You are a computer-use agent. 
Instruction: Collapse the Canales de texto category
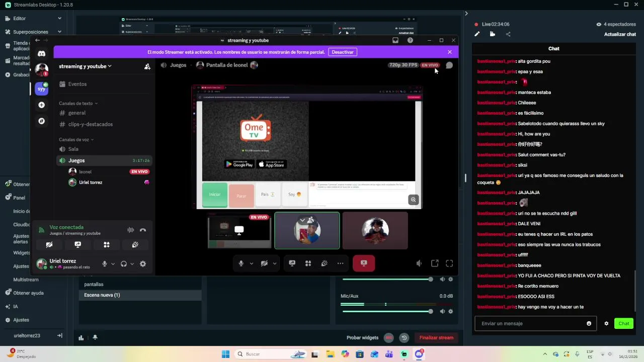coord(78,103)
